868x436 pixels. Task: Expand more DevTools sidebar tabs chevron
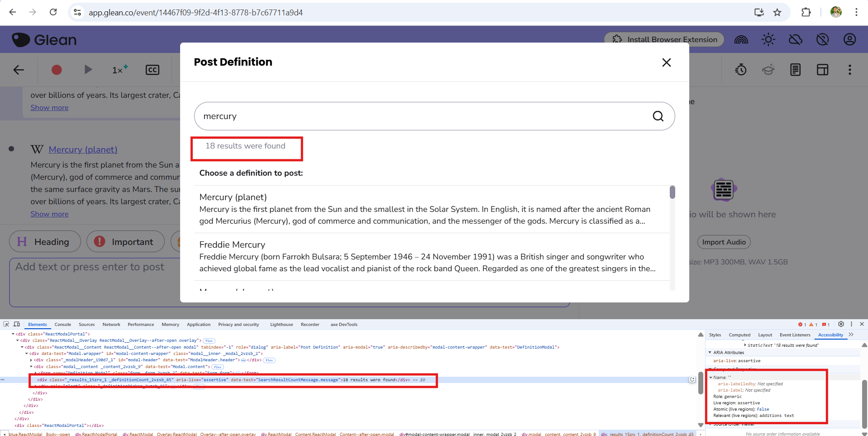pos(851,335)
